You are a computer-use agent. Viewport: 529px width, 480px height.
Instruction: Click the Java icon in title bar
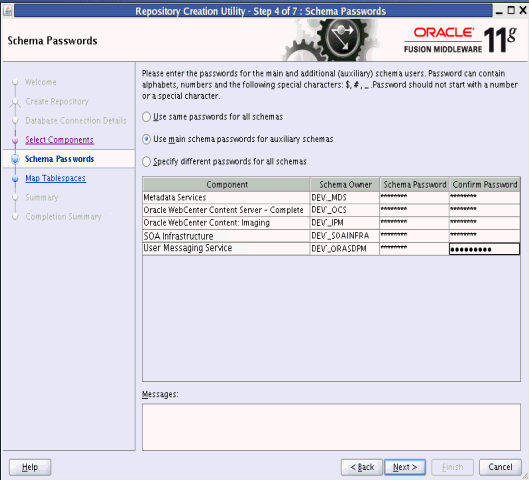tap(7, 11)
